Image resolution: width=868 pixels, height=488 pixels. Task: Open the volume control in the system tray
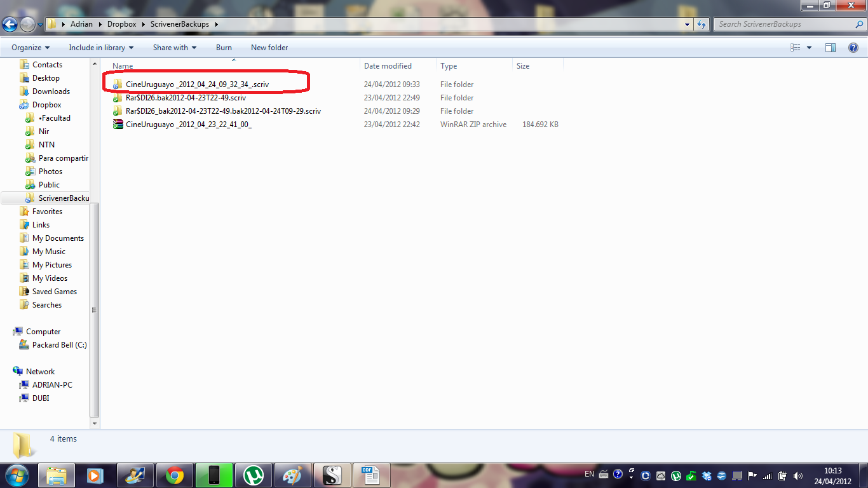coord(797,475)
